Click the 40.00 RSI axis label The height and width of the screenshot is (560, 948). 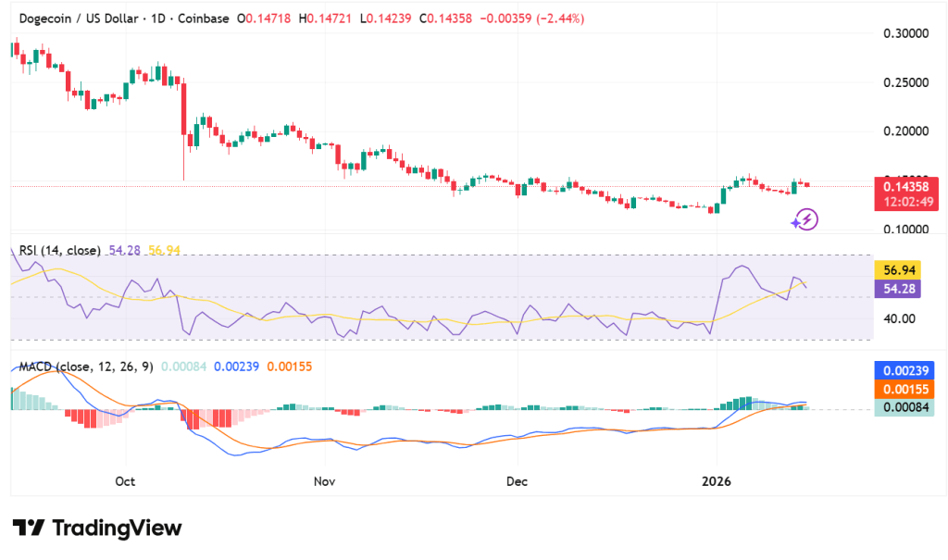(899, 318)
